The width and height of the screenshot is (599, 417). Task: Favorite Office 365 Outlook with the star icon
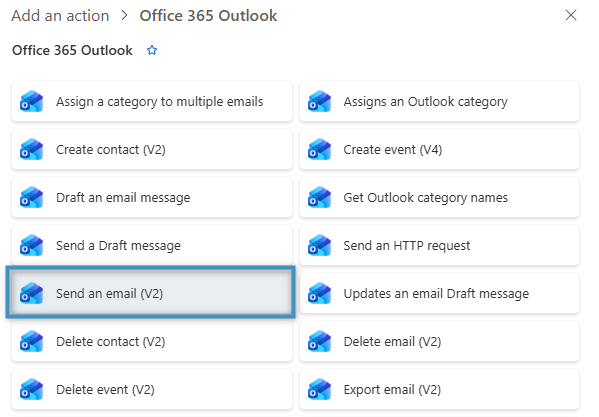coord(152,50)
